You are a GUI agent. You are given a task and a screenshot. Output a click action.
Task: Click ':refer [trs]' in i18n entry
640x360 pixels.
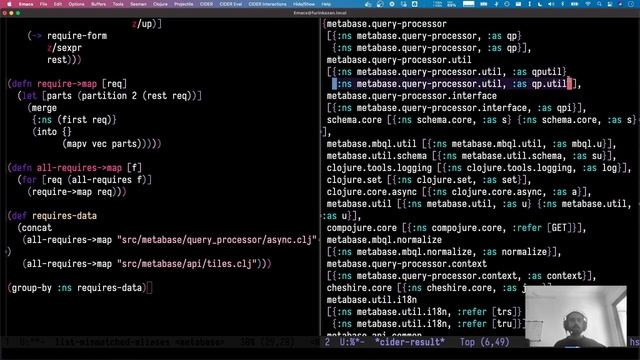tap(487, 312)
